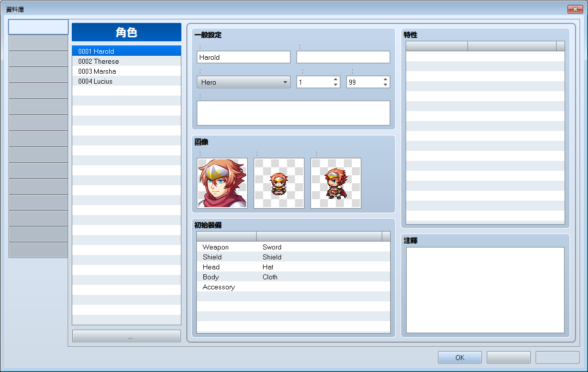Viewport: 588px width, 372px height.
Task: Select the Head Hat equipment row
Action: tap(293, 267)
